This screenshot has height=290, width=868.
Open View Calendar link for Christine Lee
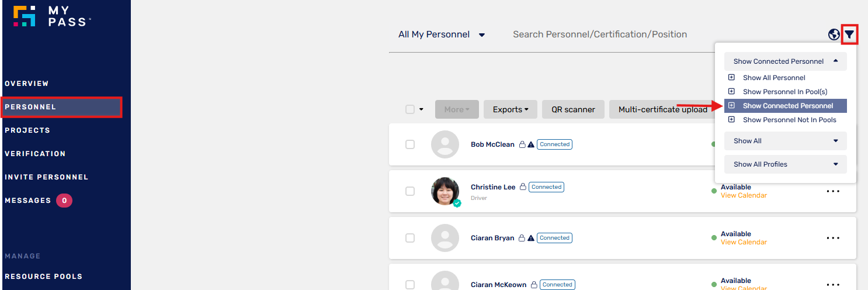[x=744, y=195]
